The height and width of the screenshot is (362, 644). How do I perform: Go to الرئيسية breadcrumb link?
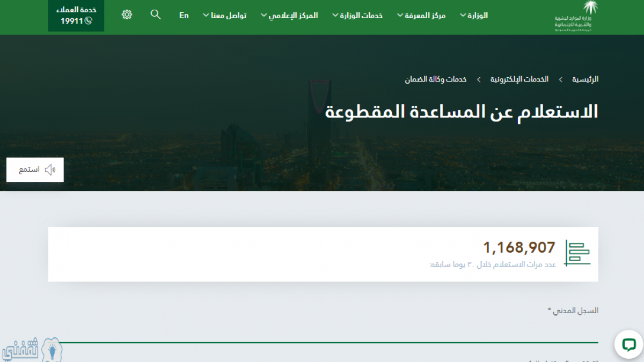(585, 79)
